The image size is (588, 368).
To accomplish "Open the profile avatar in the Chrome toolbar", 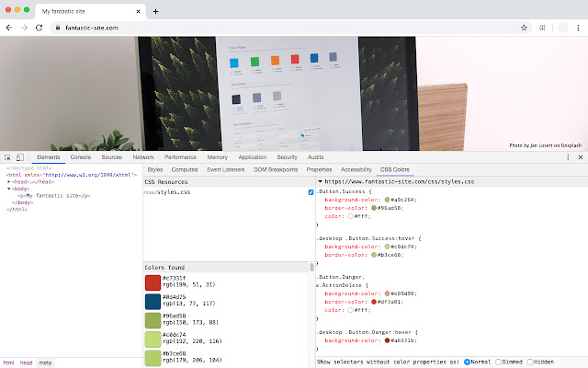I will pyautogui.click(x=563, y=28).
